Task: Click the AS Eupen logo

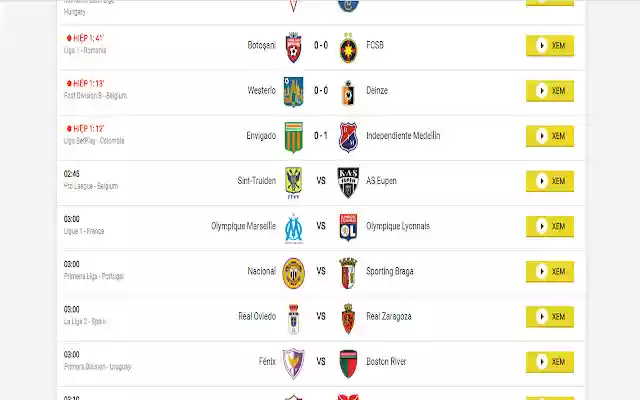Action: tap(347, 181)
